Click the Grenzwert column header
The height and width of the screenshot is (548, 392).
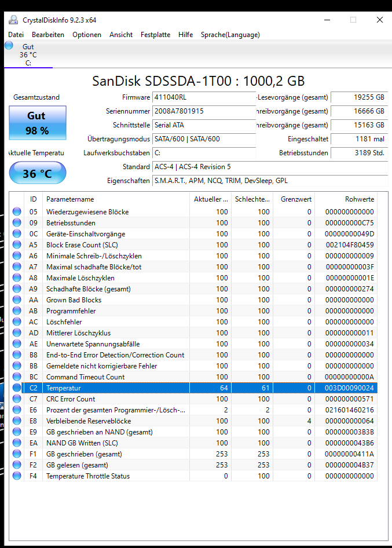click(294, 199)
